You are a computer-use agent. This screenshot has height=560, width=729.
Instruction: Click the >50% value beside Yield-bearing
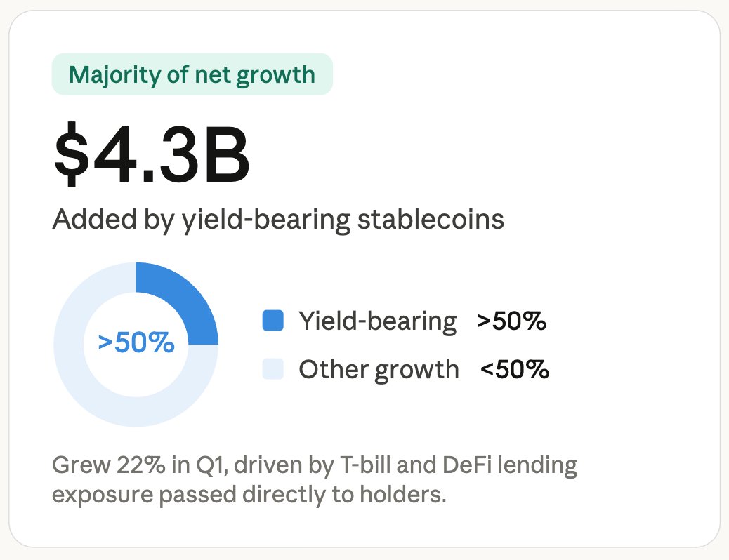tap(512, 321)
